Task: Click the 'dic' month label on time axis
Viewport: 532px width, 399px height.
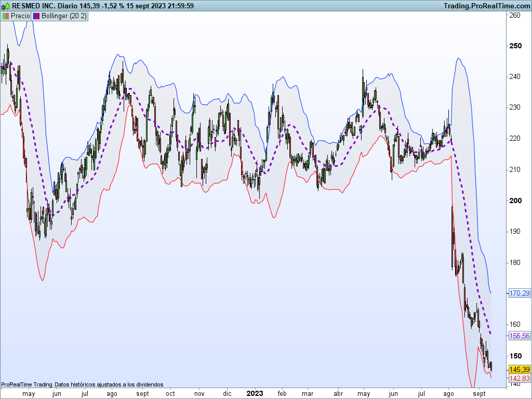Action: pyautogui.click(x=228, y=394)
